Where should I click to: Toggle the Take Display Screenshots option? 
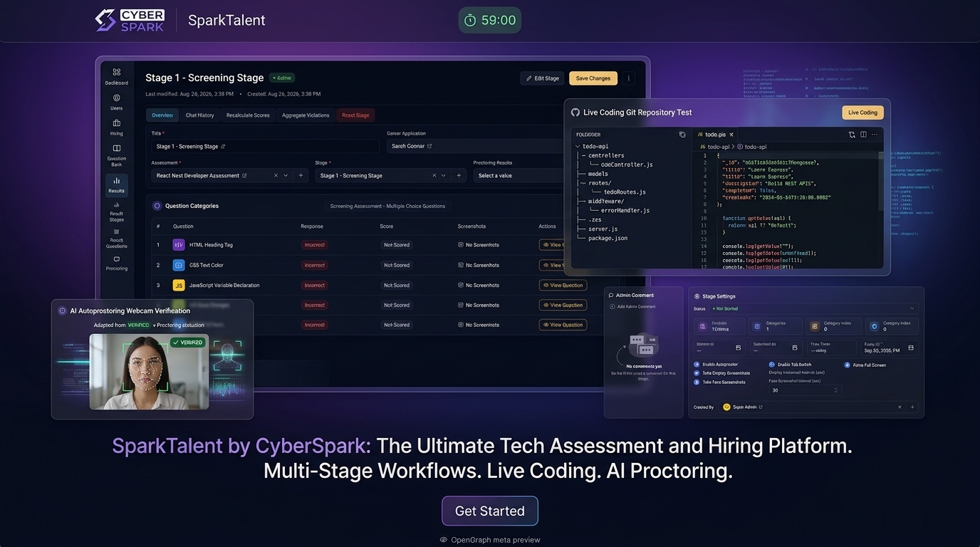[x=697, y=373]
